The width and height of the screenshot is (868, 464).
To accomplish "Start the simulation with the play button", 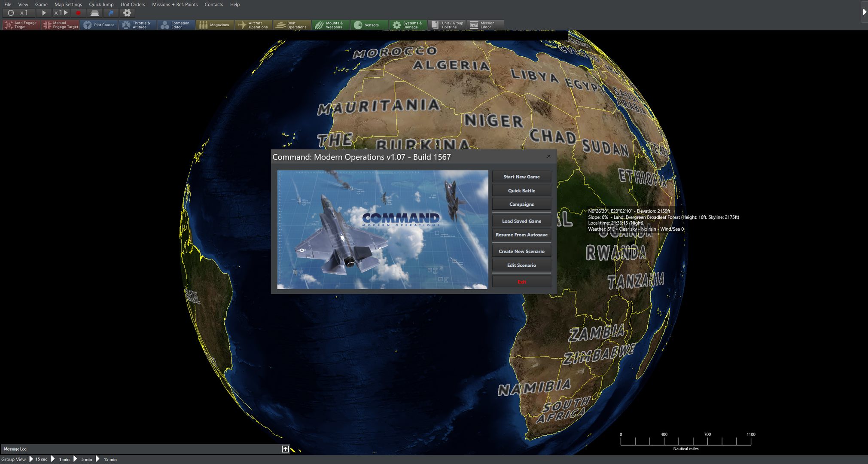I will pos(43,13).
